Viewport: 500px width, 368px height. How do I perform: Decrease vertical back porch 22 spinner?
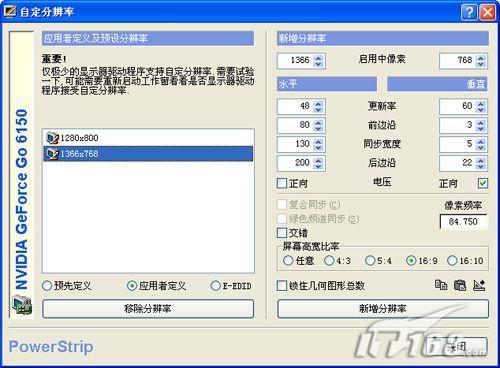481,167
